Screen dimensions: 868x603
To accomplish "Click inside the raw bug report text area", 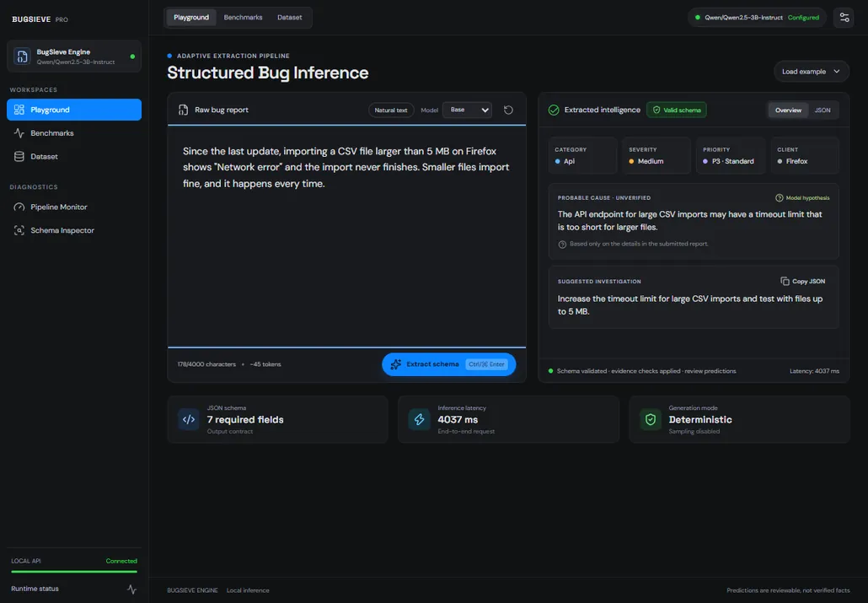I will tap(346, 236).
